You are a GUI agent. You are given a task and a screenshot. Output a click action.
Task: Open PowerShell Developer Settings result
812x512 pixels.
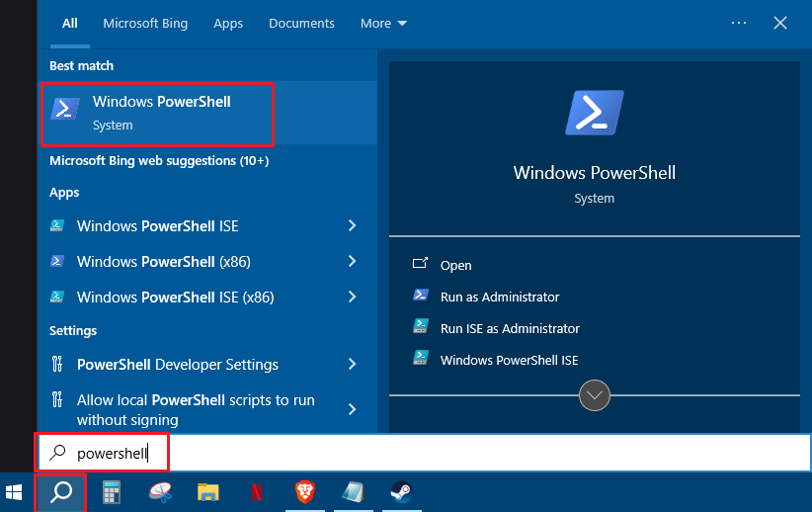point(207,365)
